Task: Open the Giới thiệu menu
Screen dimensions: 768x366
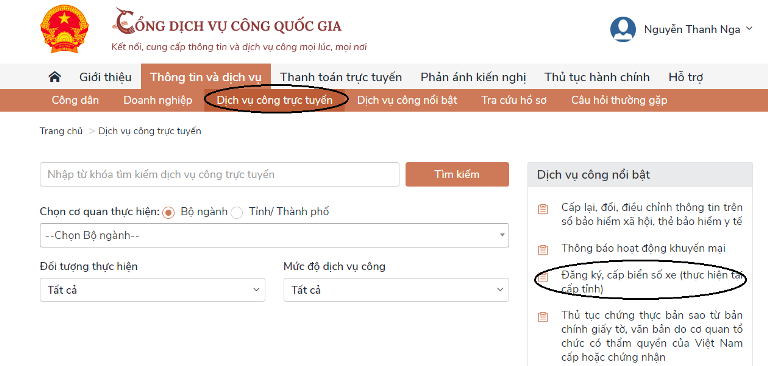Action: (x=105, y=77)
